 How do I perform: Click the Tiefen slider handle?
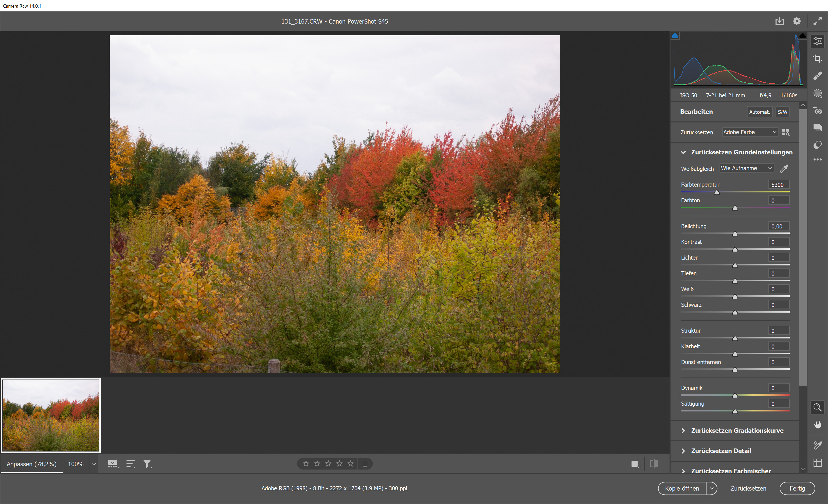(x=735, y=281)
